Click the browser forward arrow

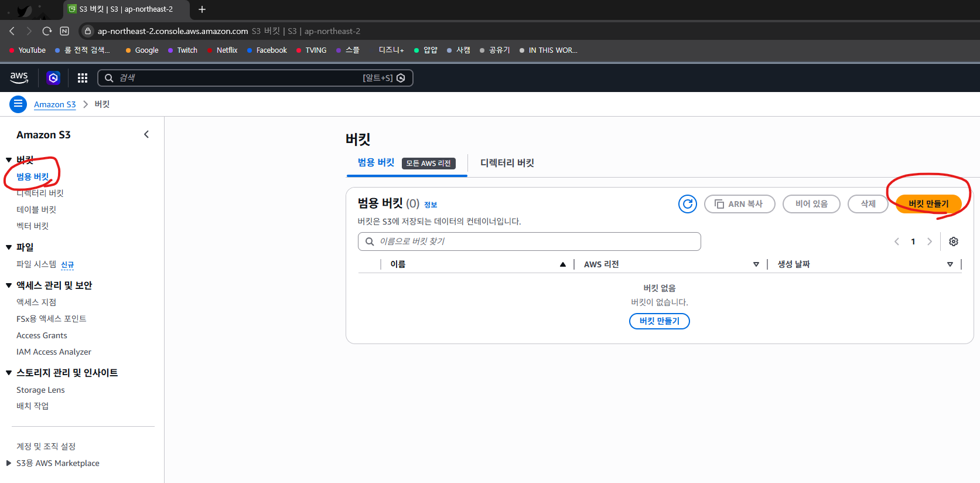pos(29,31)
